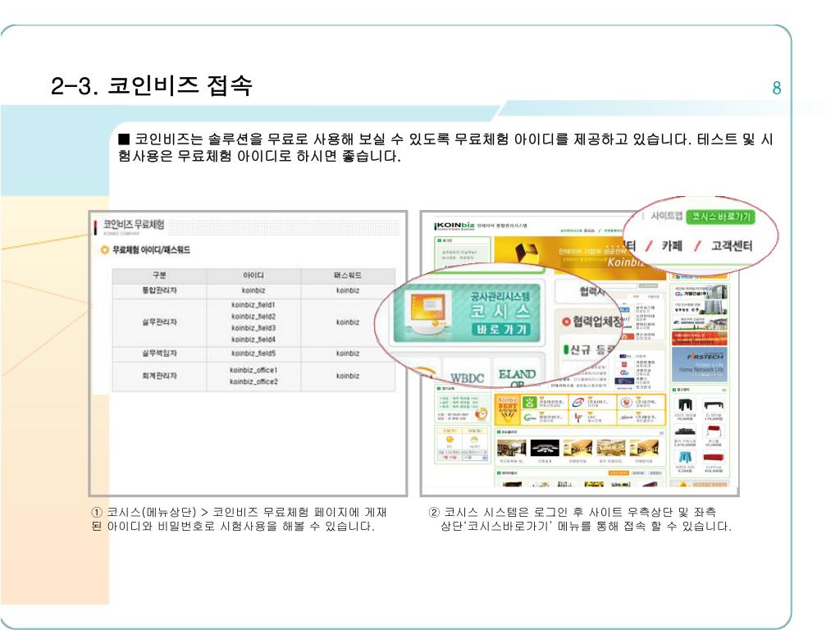Screen dimensions: 840x630
Task: Click the FIRSTECH Home Network Life banner
Action: [x=701, y=363]
